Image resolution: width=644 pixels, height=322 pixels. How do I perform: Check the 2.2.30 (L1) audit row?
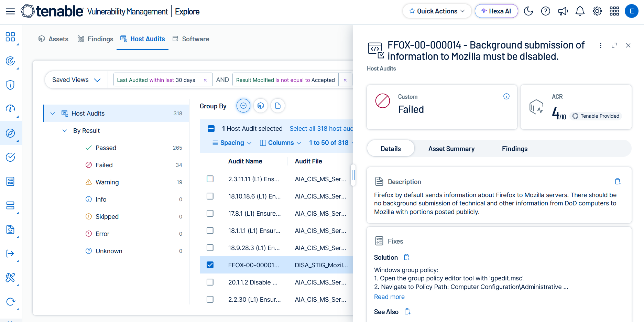click(210, 299)
